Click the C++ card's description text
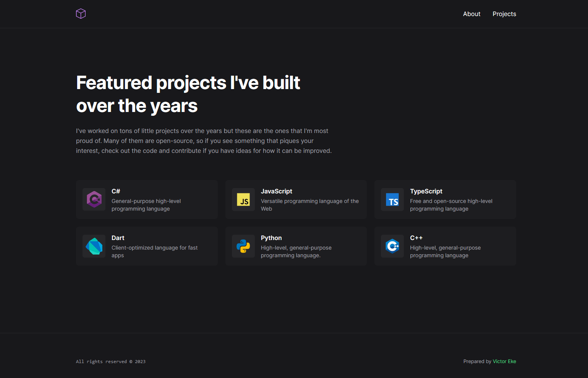 coord(445,251)
